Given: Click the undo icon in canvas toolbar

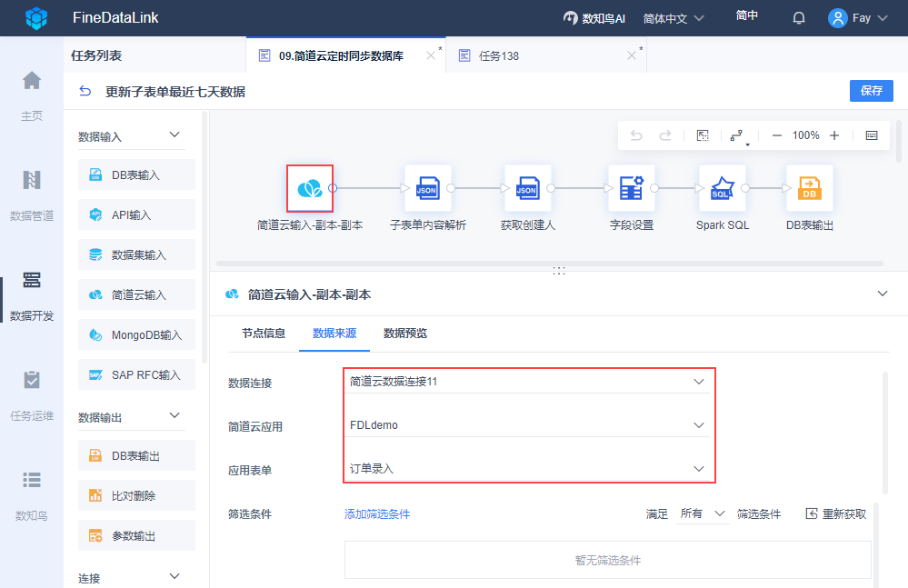Looking at the screenshot, I should pos(636,135).
